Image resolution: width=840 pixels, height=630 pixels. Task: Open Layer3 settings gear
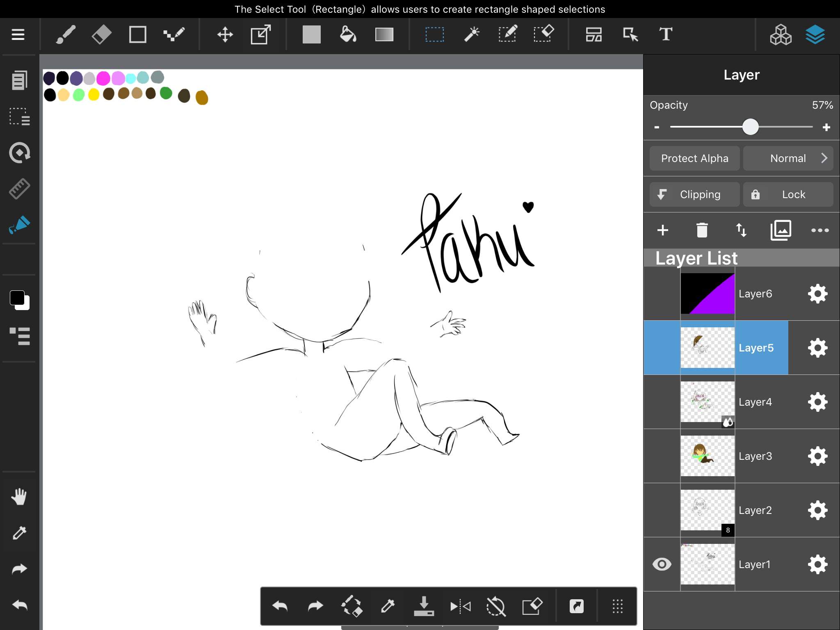[x=817, y=456]
